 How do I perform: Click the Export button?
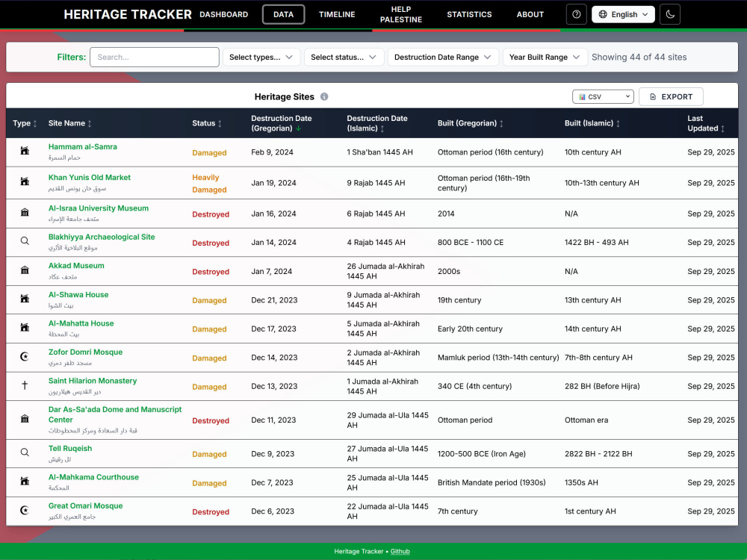click(x=671, y=96)
